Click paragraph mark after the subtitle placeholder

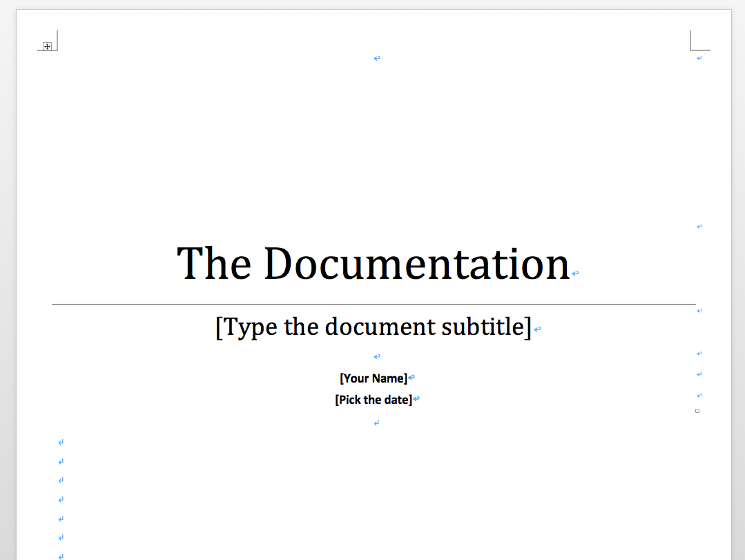click(x=537, y=329)
